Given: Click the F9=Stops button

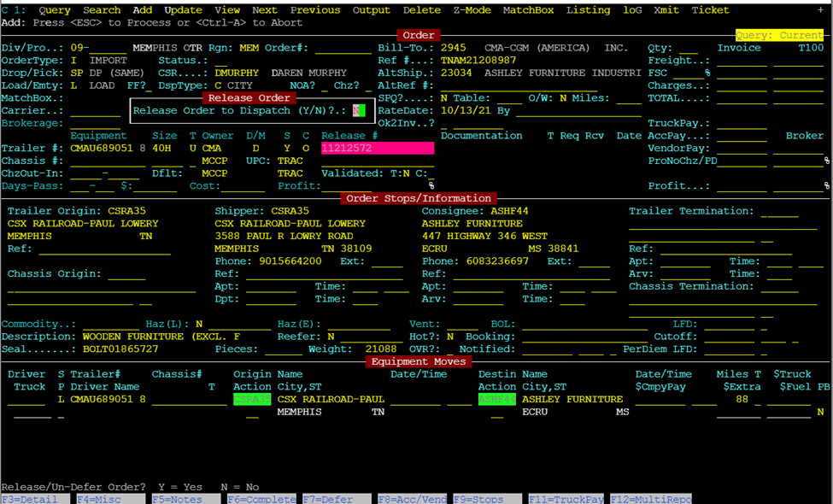Looking at the screenshot, I should click(x=488, y=499).
